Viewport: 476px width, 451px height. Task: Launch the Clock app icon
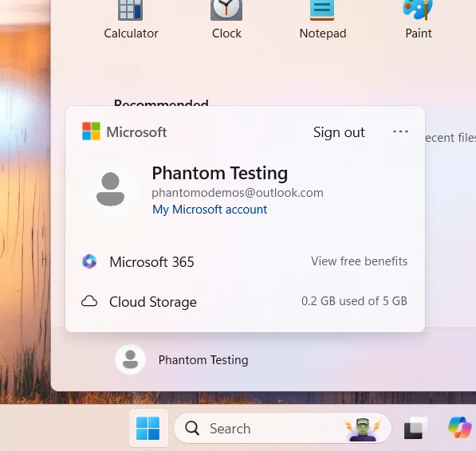coord(226,10)
